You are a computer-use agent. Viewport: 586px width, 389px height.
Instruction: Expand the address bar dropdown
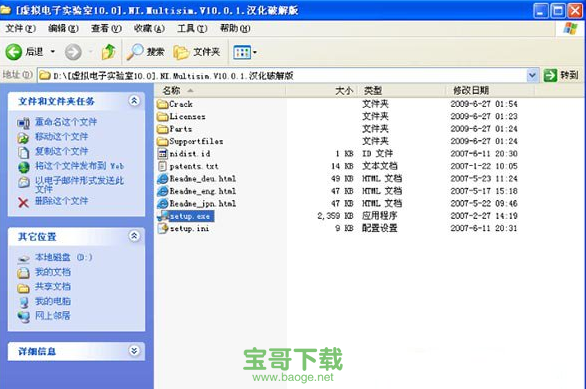pyautogui.click(x=532, y=75)
